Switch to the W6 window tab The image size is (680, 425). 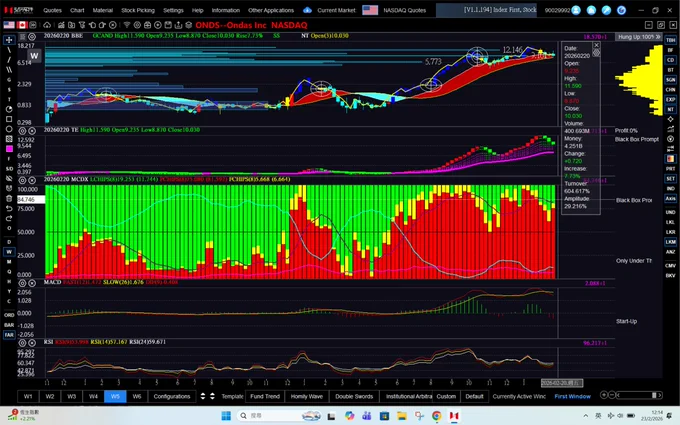point(137,396)
